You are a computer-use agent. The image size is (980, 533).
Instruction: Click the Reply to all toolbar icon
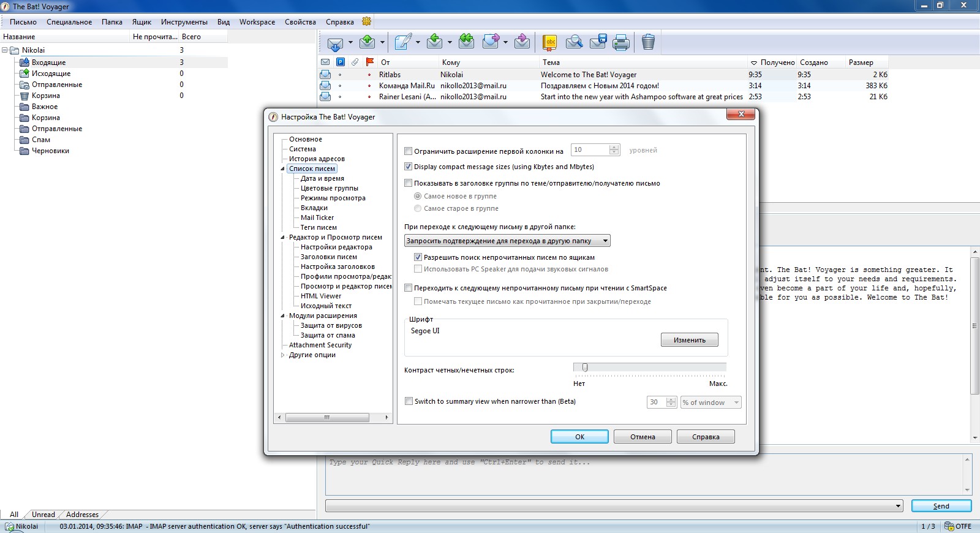466,42
